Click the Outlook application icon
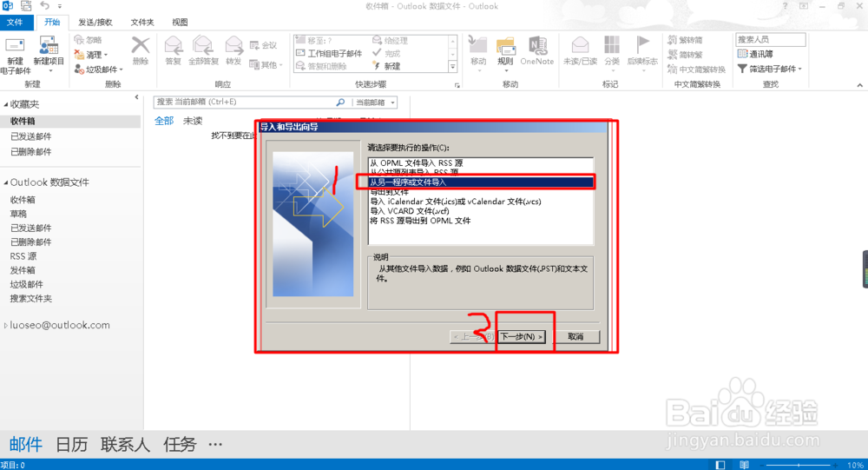The image size is (868, 470). (8, 6)
